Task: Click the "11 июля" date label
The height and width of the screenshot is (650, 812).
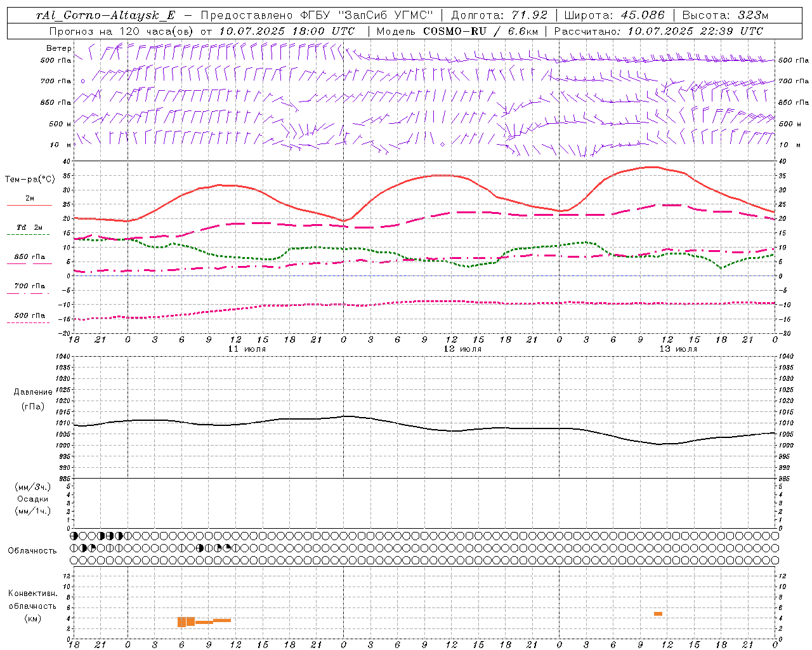Action: point(247,349)
